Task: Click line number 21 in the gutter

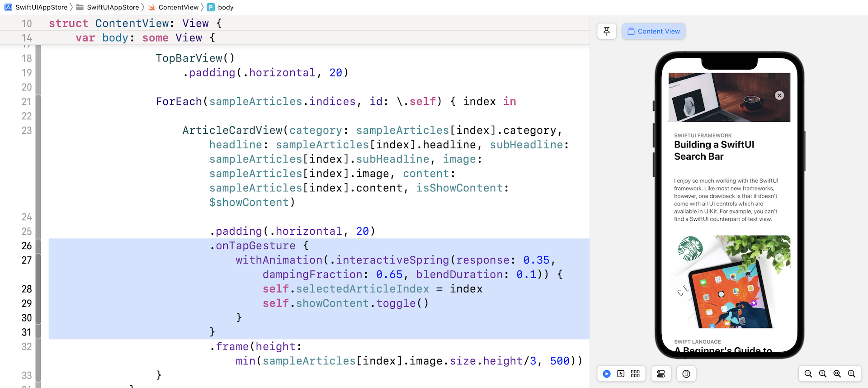Action: pyautogui.click(x=27, y=102)
